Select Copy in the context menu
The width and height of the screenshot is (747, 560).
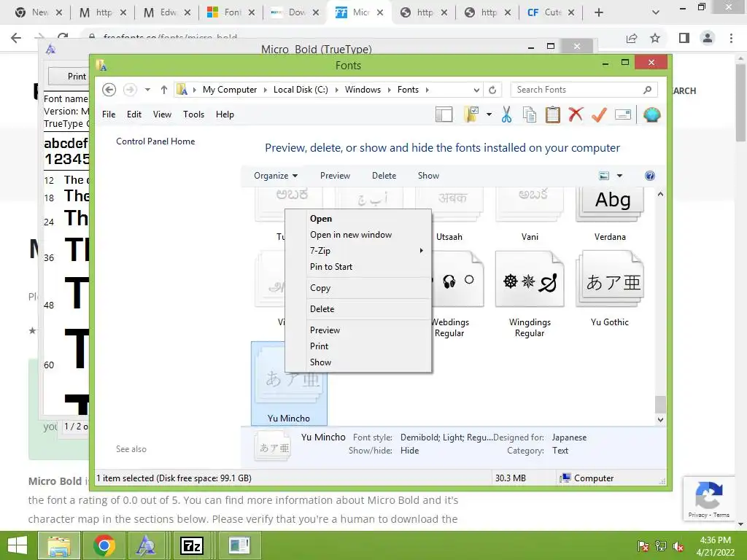[358, 288]
